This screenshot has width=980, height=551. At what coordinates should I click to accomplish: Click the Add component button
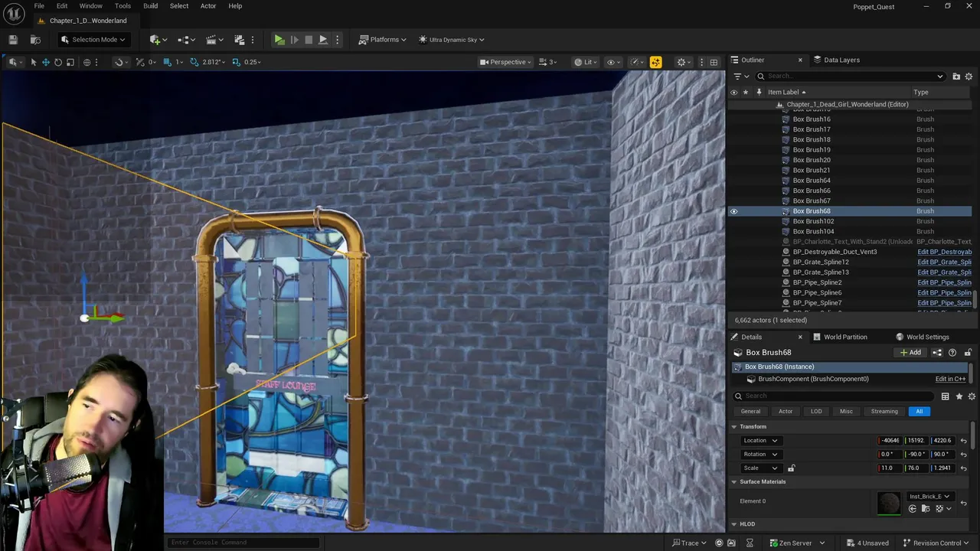coord(911,353)
